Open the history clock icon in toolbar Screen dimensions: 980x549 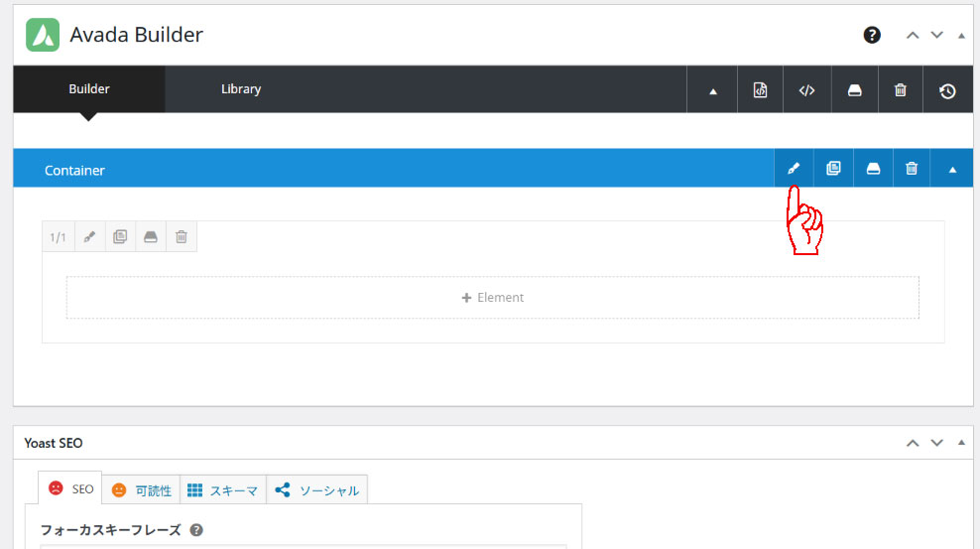tap(947, 90)
